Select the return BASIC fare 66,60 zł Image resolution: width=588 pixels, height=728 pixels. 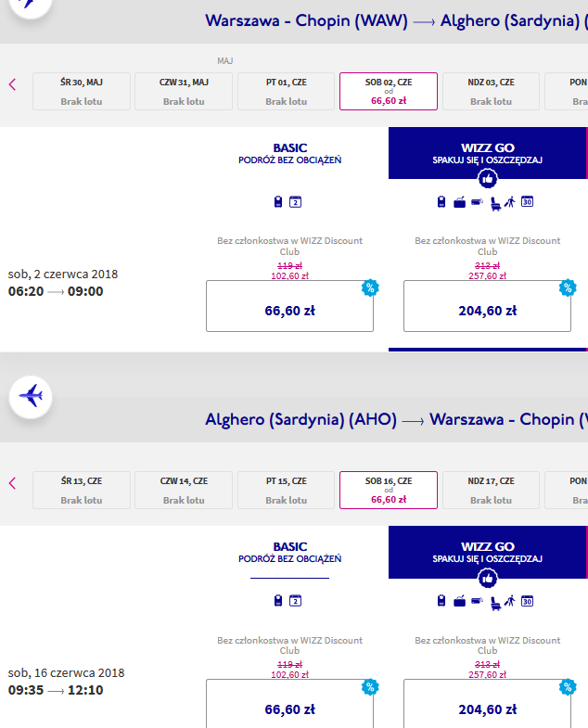click(289, 704)
